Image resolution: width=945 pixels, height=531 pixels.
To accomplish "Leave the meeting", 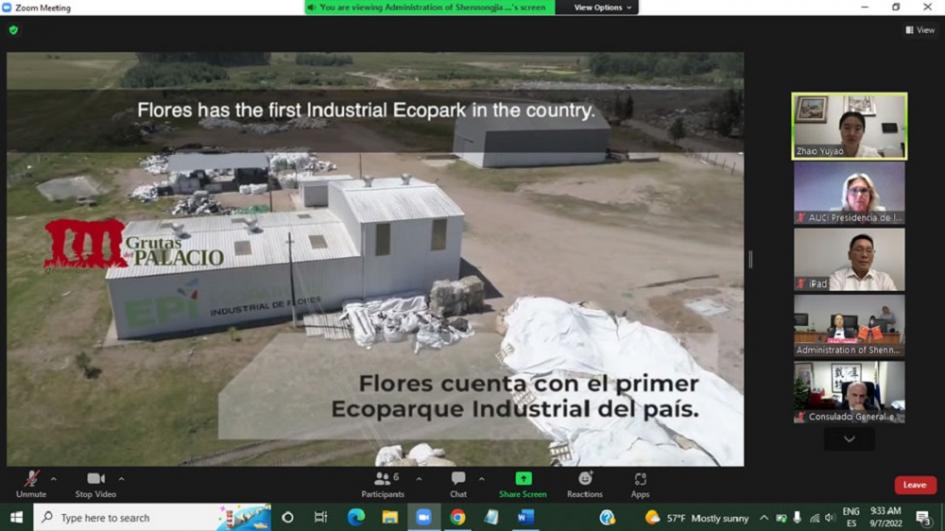I will (915, 485).
